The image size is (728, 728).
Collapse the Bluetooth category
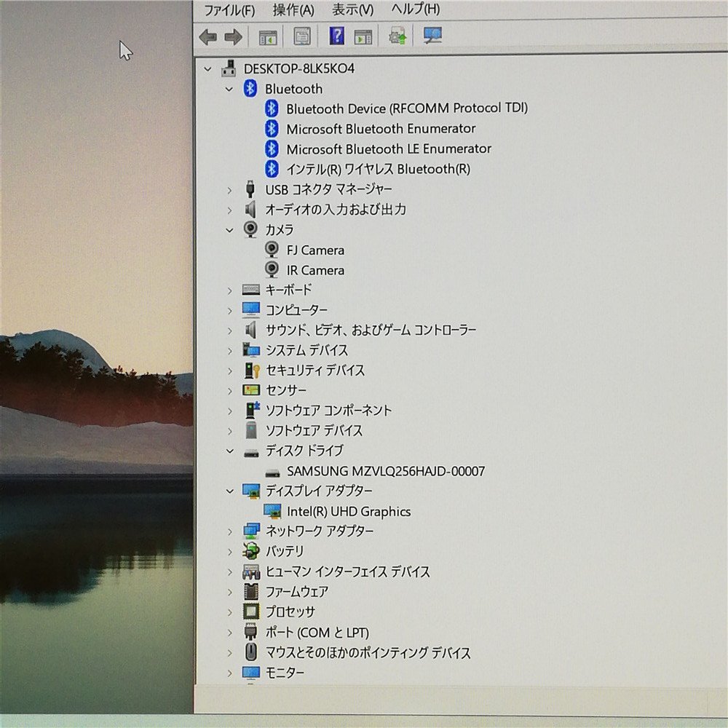point(229,89)
